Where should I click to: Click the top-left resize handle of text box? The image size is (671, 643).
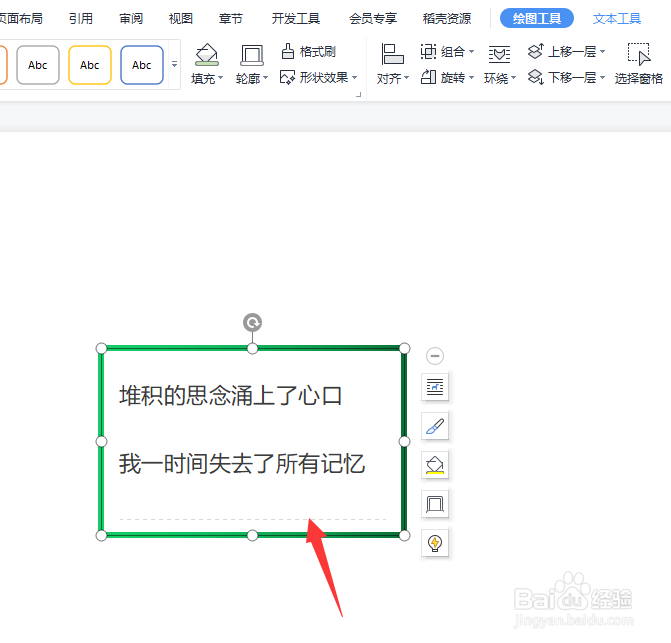(101, 349)
